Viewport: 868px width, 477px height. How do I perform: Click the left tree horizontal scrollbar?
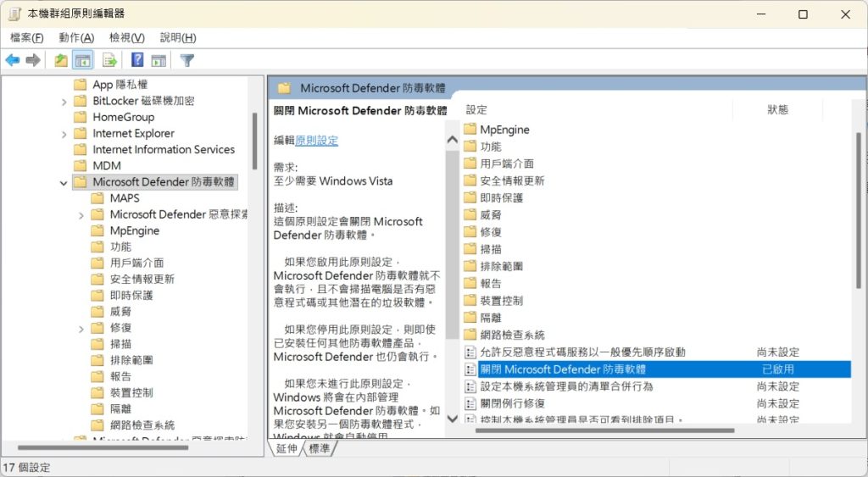click(127, 447)
